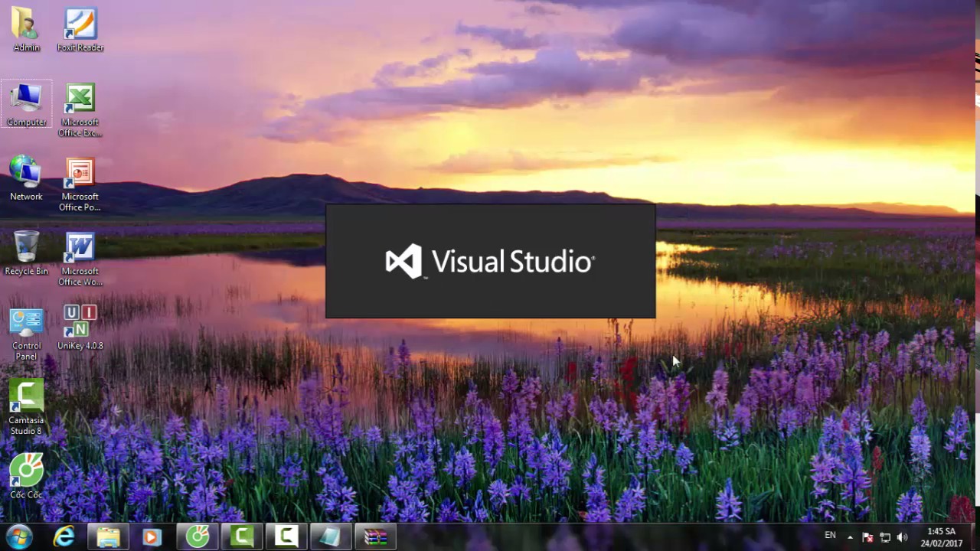Screen dimensions: 980x551
Task: Select the Control Panel desktop icon
Action: (26, 333)
